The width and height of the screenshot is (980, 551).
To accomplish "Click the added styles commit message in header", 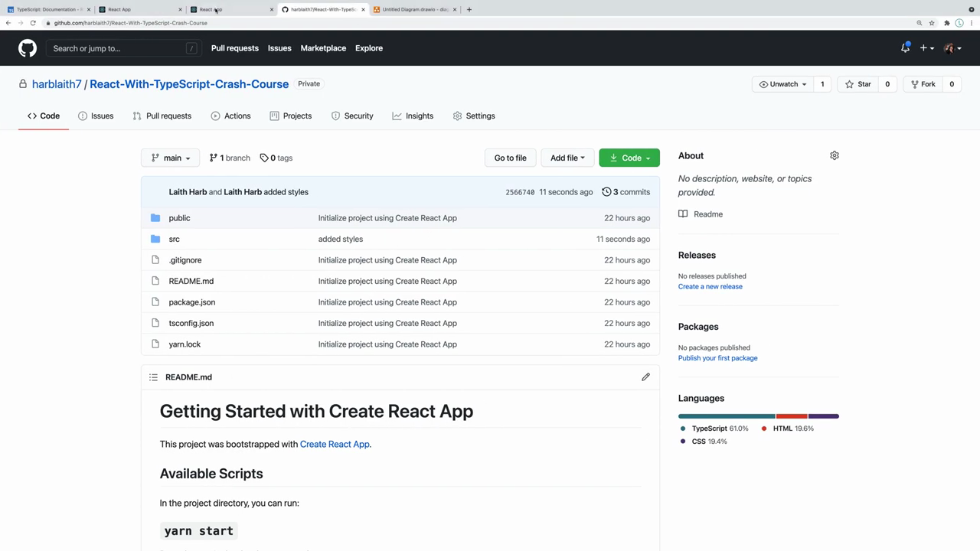I will [286, 192].
